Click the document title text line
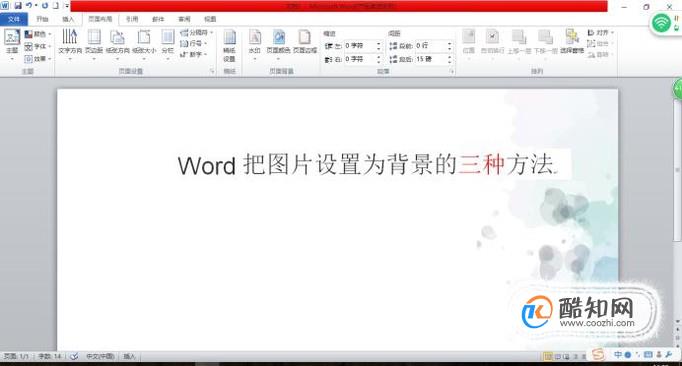This screenshot has width=682, height=366. point(368,165)
